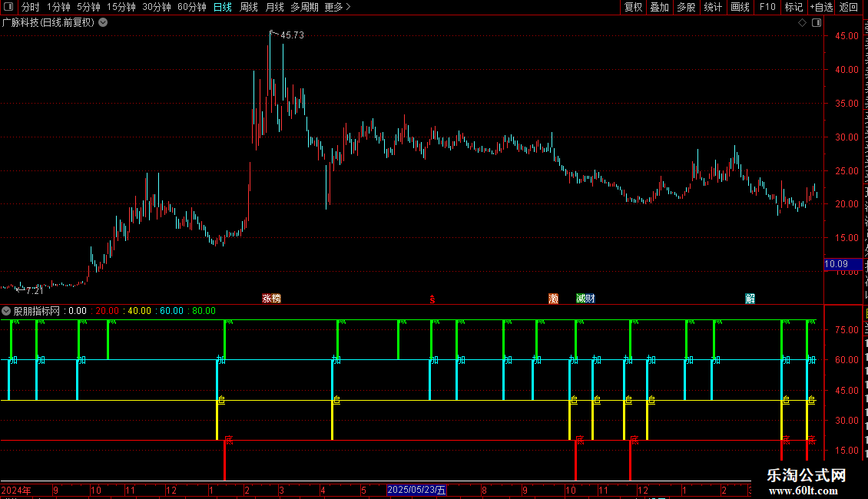Click the 叠加 overlay button

click(x=659, y=7)
